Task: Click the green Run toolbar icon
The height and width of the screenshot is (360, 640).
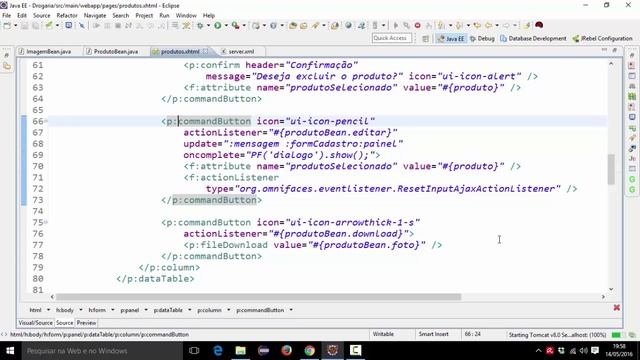Action: point(218,26)
